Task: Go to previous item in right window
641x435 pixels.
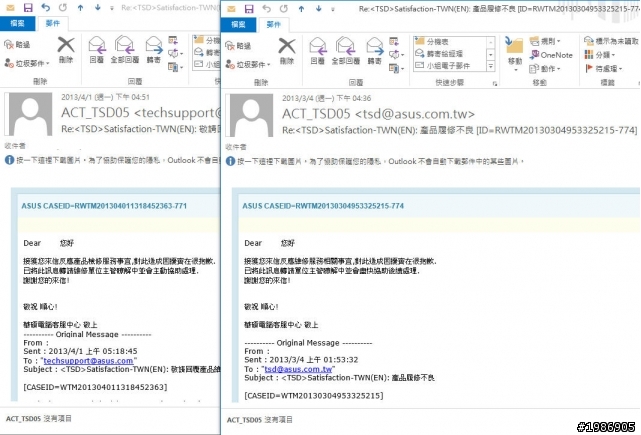Action: click(301, 9)
